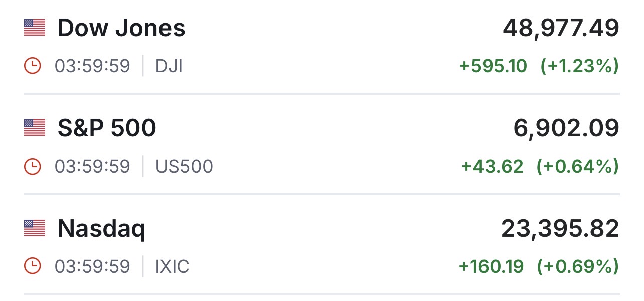The width and height of the screenshot is (644, 301).
Task: Click the +1.23% Dow Jones percent change
Action: (579, 66)
